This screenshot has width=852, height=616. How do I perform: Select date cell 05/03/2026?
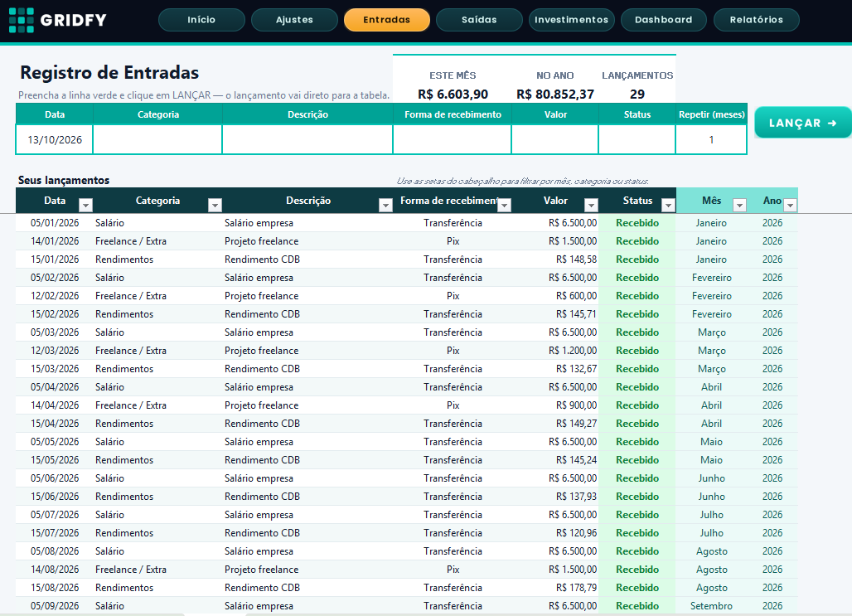pos(55,332)
